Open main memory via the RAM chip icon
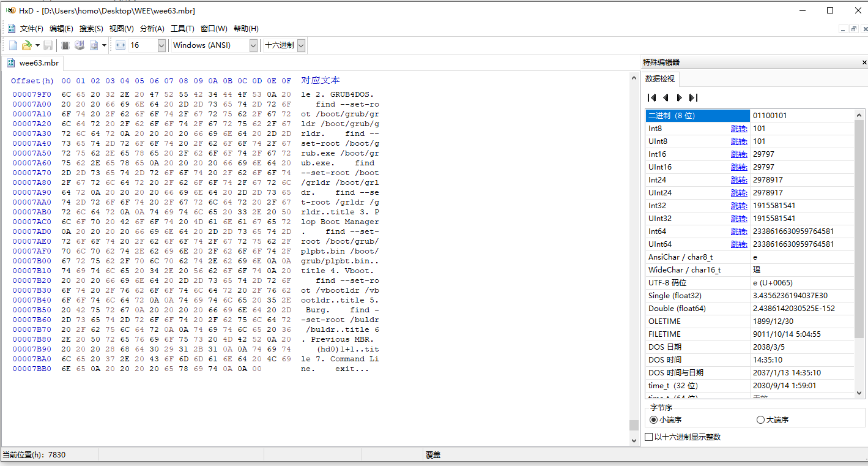 (x=65, y=45)
